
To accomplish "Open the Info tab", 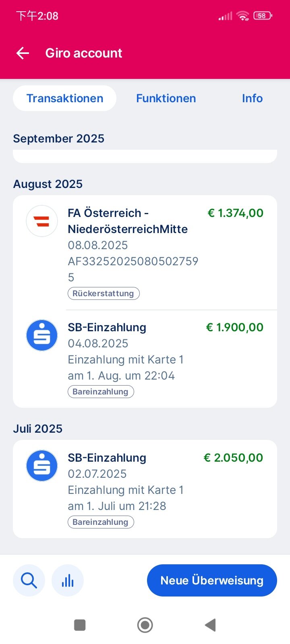I will pyautogui.click(x=252, y=98).
